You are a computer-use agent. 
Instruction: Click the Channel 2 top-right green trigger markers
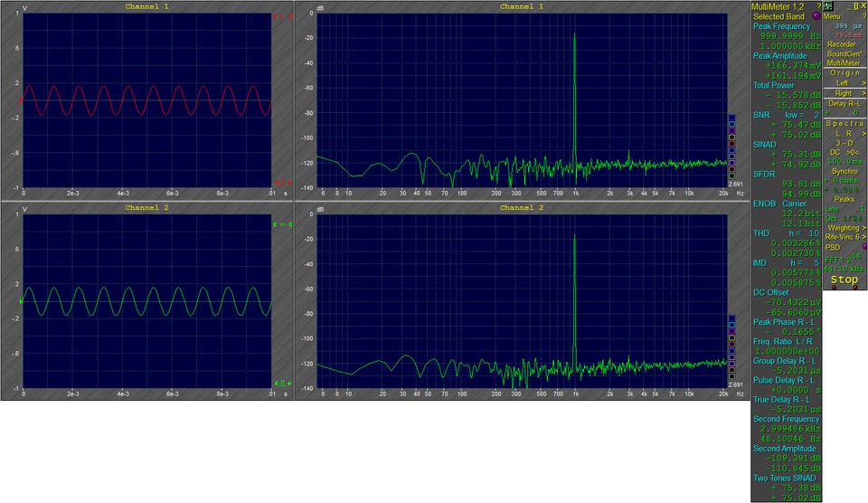click(282, 224)
